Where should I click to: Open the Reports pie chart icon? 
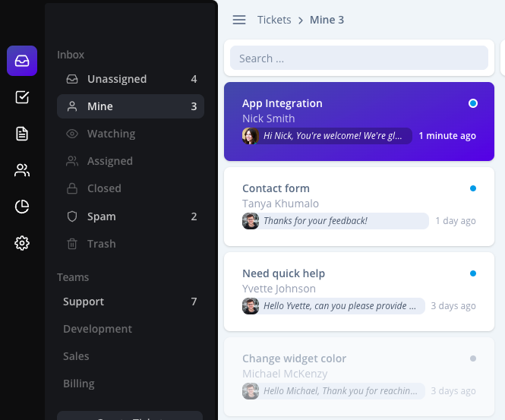[x=22, y=207]
